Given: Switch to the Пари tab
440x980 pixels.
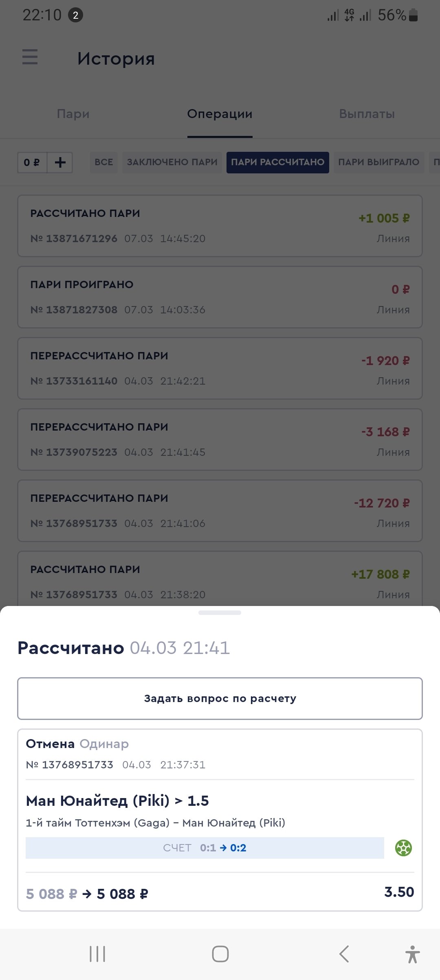Looking at the screenshot, I should point(73,114).
